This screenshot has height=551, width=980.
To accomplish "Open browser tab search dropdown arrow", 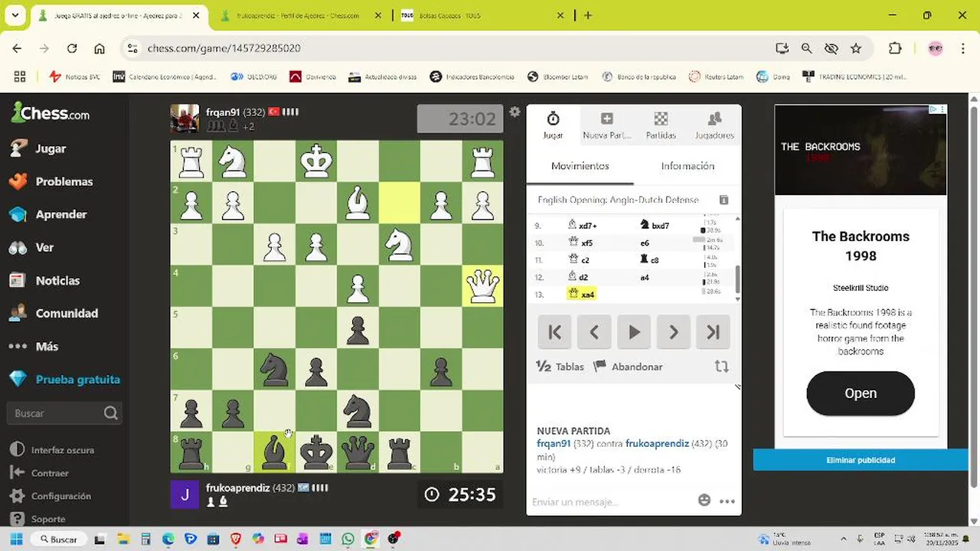I will 15,15.
